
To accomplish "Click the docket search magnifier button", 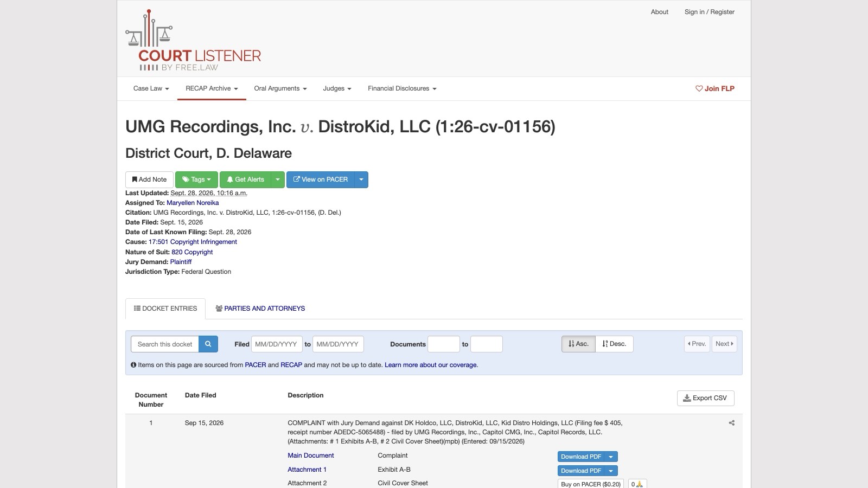I will point(208,344).
